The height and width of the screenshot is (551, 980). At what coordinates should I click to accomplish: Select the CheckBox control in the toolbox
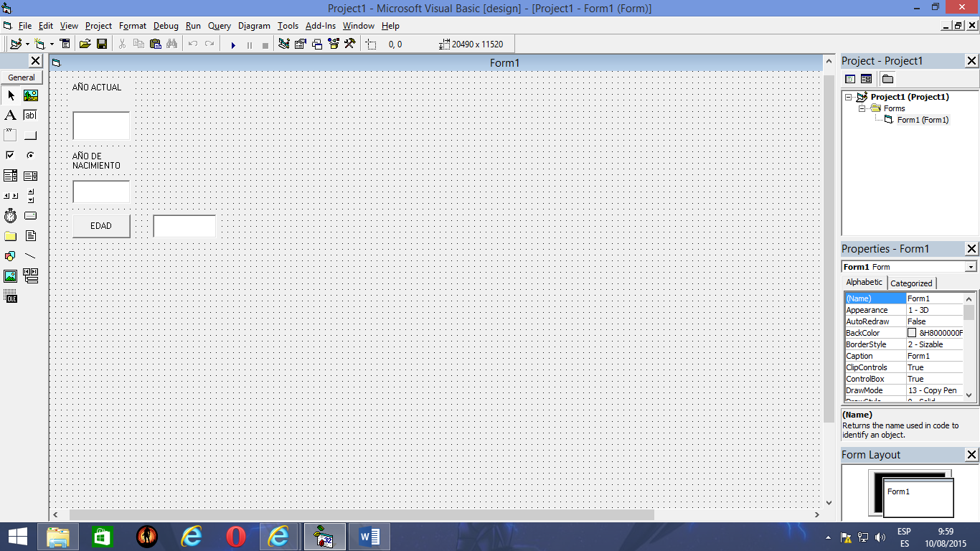10,154
